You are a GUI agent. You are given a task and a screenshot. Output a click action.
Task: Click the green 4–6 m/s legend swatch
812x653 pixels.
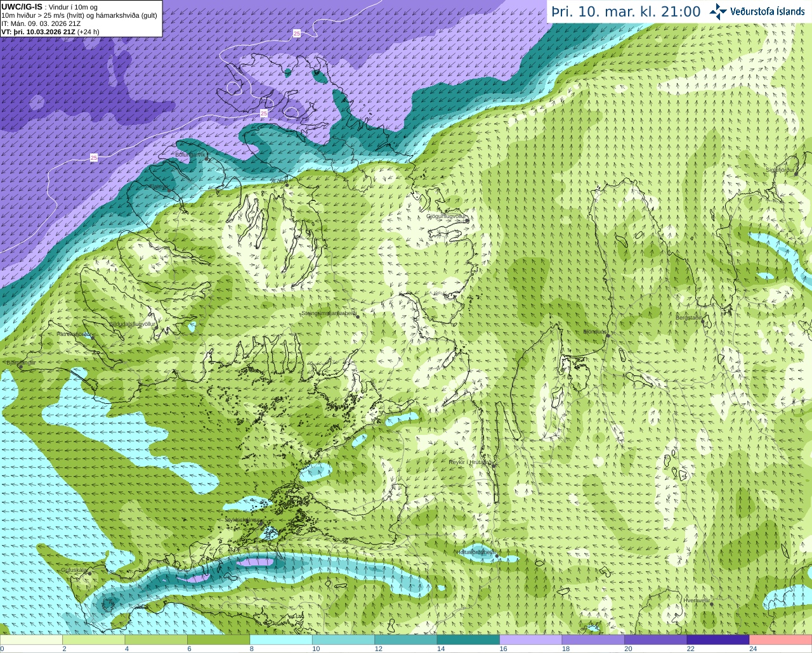[x=157, y=640]
